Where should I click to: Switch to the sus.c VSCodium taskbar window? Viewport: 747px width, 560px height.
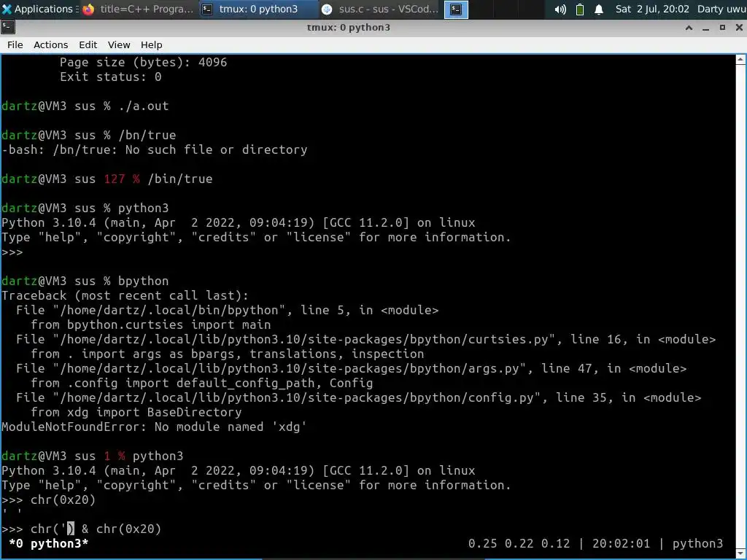pyautogui.click(x=379, y=9)
